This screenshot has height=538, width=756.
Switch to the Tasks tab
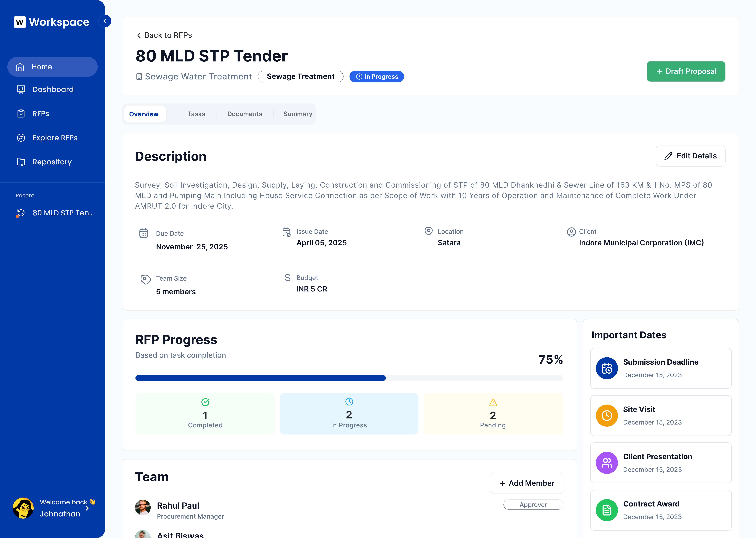click(x=196, y=114)
